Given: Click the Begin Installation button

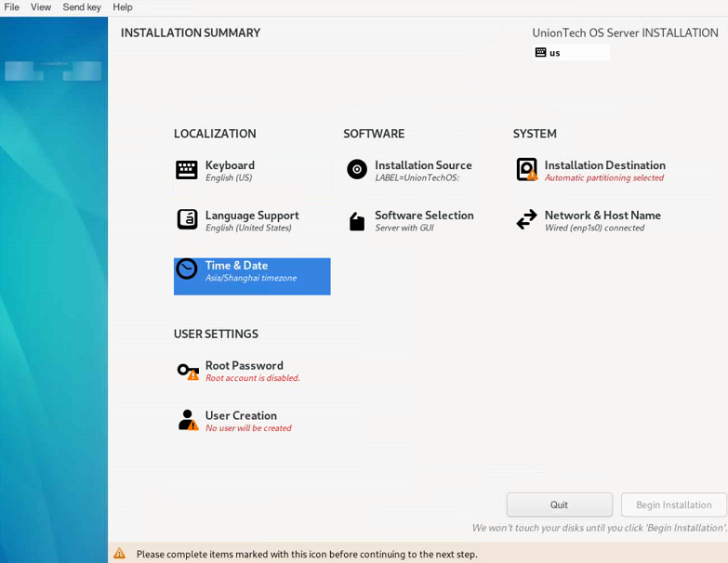Looking at the screenshot, I should tap(674, 504).
